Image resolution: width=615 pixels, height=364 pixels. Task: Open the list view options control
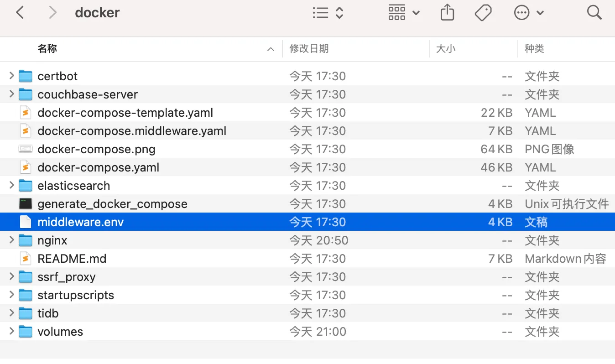(328, 12)
